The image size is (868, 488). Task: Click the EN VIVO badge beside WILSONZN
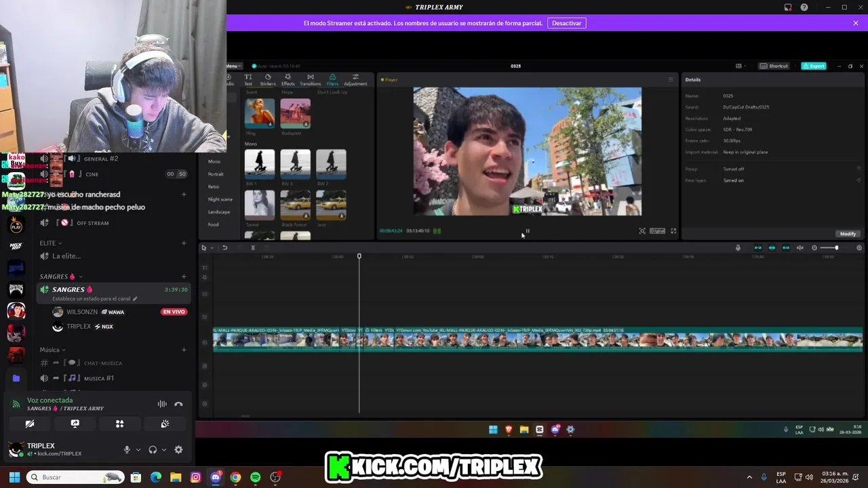(x=174, y=312)
